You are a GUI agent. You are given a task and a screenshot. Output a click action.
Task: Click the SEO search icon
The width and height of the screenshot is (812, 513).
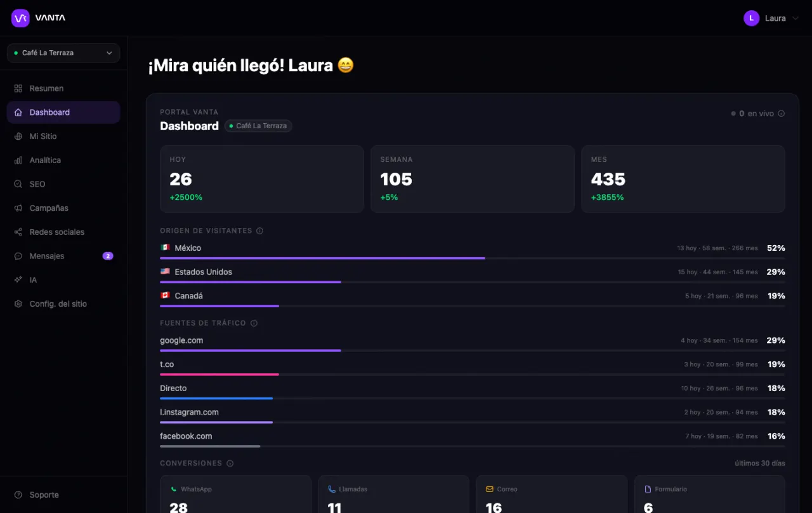[18, 184]
